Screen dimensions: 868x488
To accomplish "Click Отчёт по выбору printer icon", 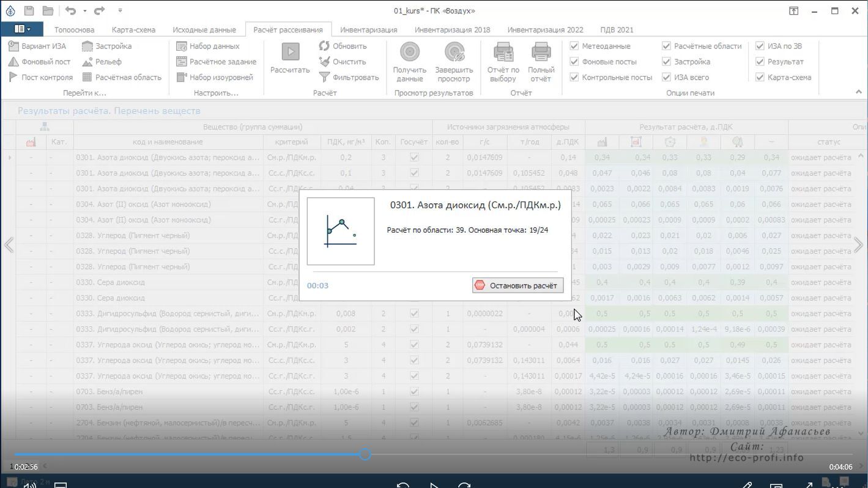I will [x=503, y=51].
